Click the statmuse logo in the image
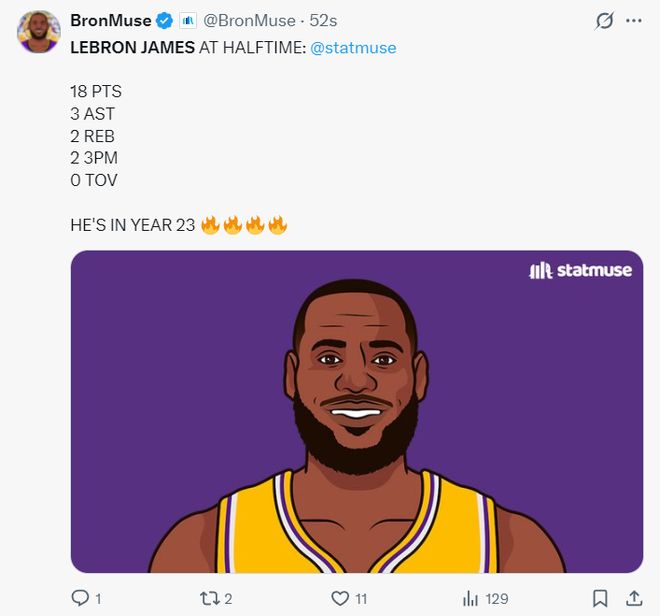This screenshot has width=660, height=616. tap(580, 270)
